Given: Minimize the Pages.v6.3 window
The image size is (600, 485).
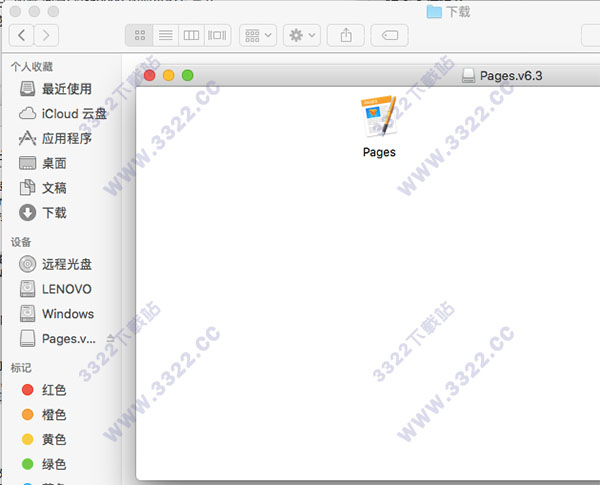Looking at the screenshot, I should coord(169,75).
